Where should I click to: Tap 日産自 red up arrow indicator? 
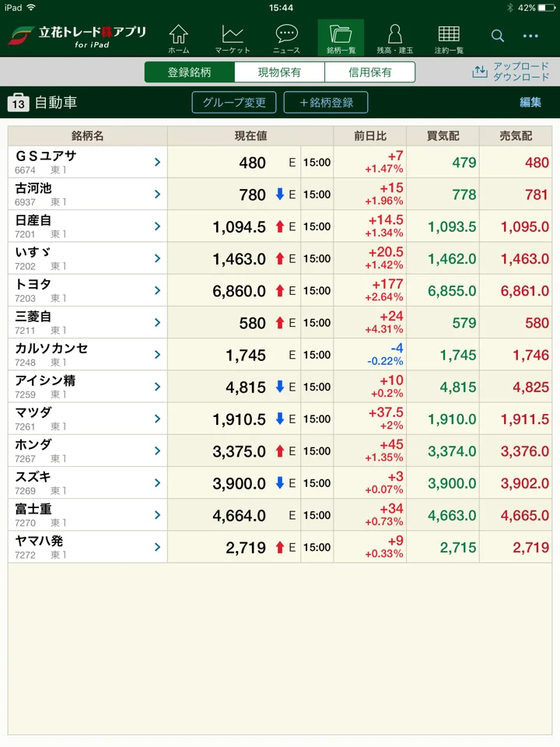coord(280,226)
